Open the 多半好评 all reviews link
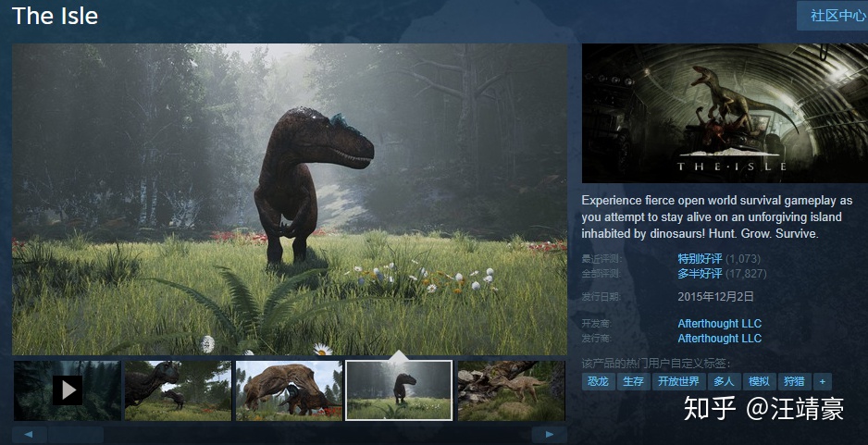868x445 pixels. (700, 274)
